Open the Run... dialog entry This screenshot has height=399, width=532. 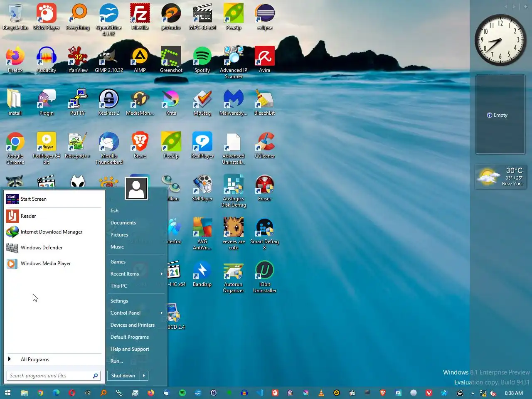(x=136, y=361)
